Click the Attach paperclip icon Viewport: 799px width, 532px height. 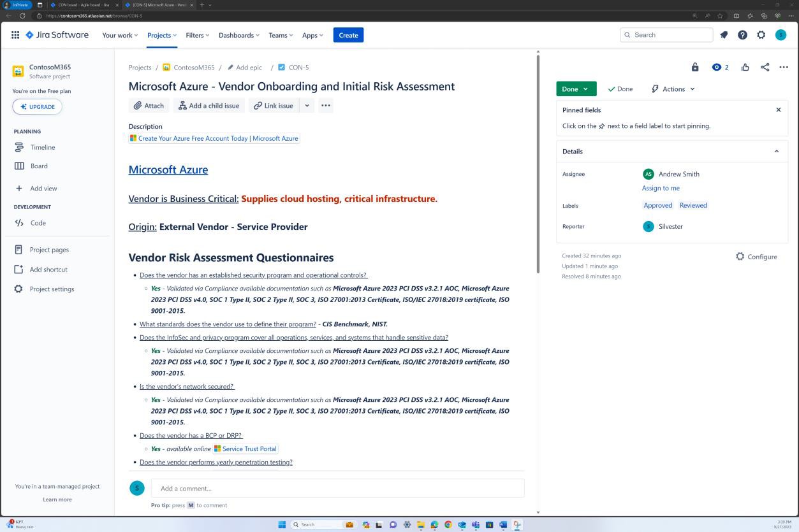point(138,105)
